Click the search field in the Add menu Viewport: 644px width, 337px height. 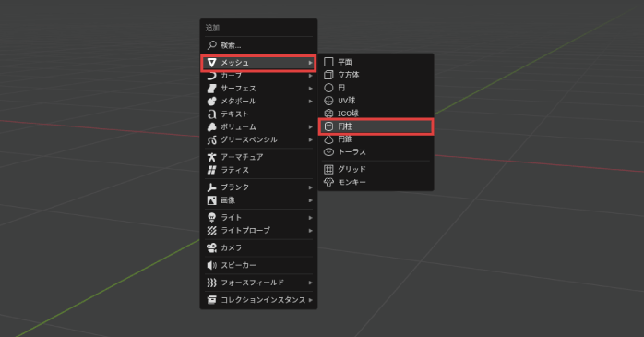point(258,45)
